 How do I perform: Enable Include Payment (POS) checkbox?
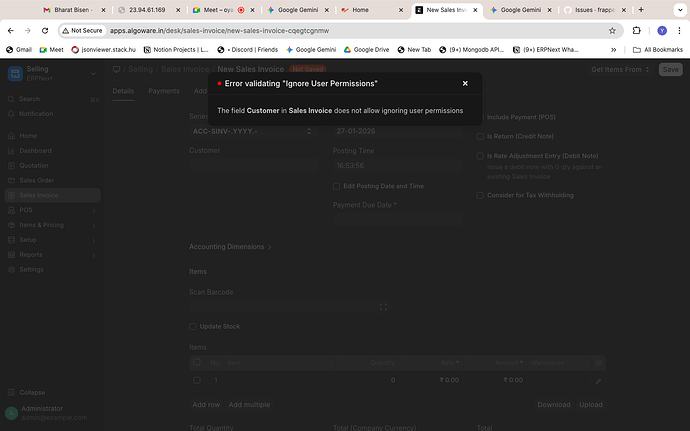[x=480, y=117]
